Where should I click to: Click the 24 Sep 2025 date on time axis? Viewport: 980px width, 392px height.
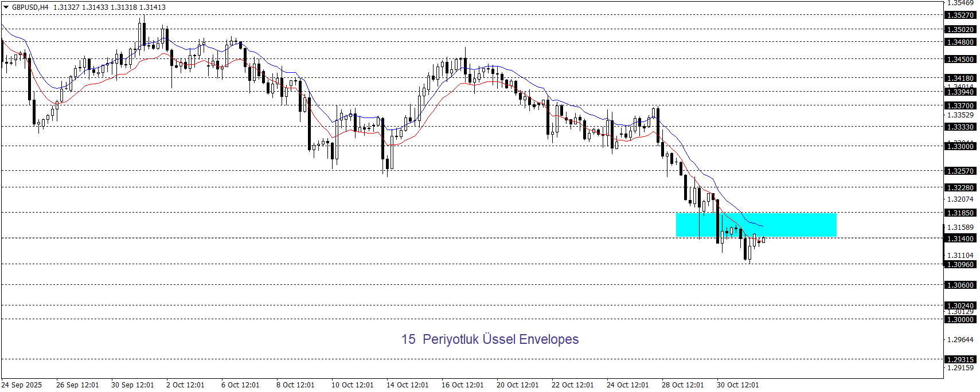[x=22, y=385]
